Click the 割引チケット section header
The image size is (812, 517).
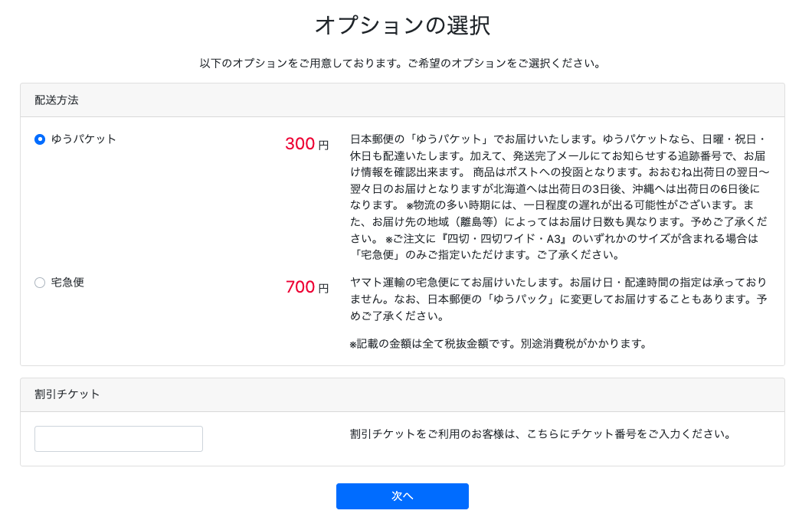(67, 394)
